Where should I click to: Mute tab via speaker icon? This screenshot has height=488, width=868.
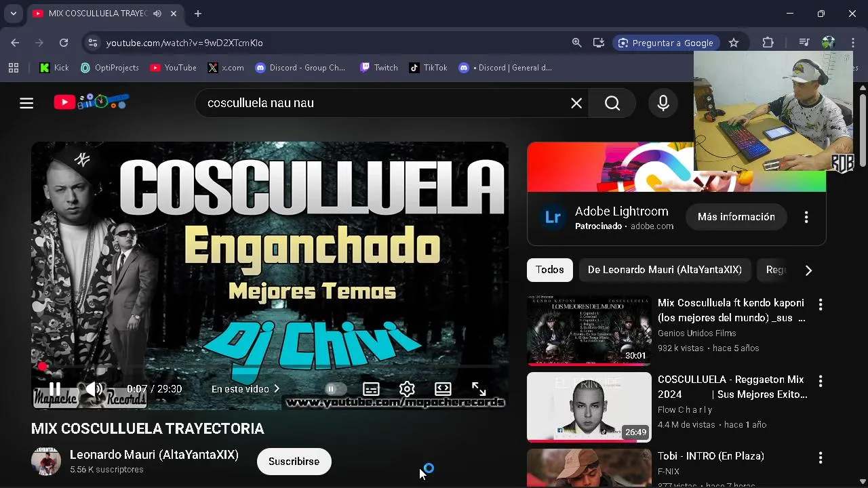pyautogui.click(x=157, y=14)
